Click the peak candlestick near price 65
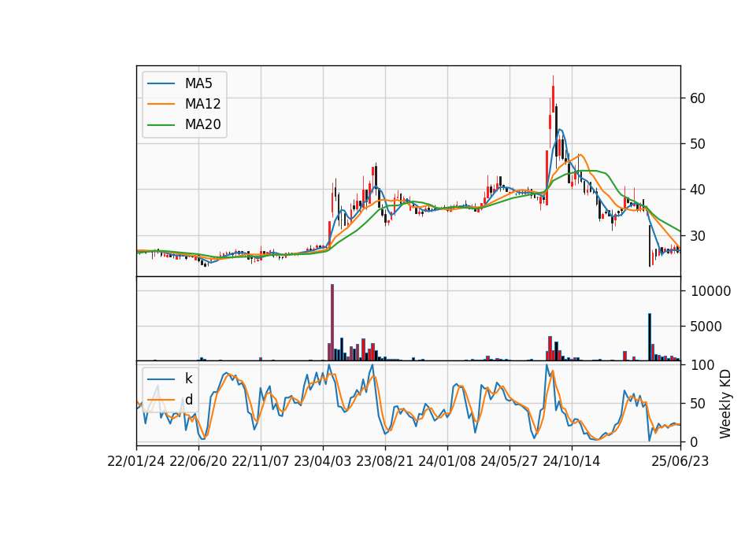 point(553,93)
